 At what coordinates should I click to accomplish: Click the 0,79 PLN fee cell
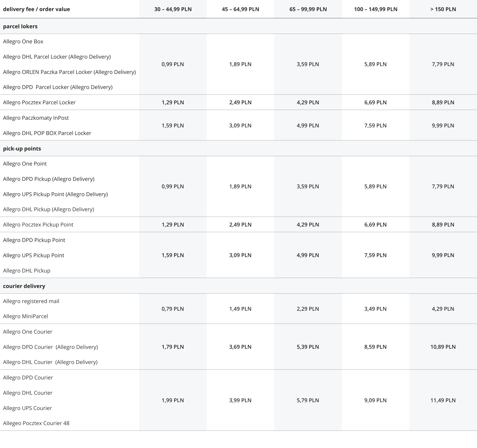173,309
